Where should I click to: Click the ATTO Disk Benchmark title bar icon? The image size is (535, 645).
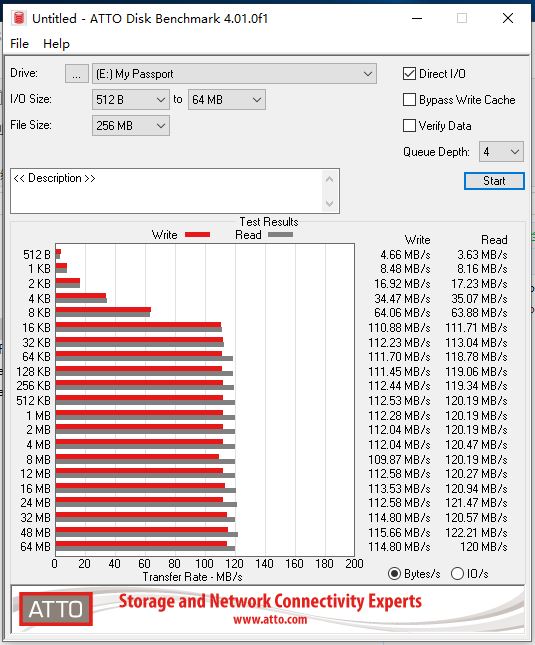(19, 19)
